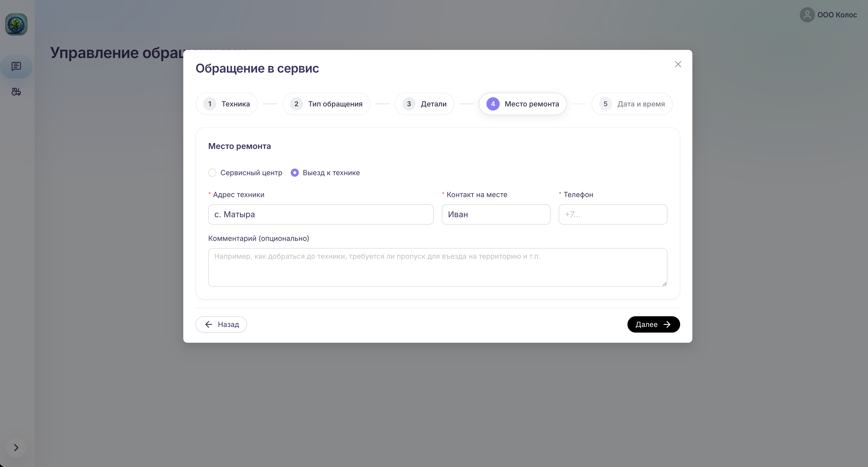Focus the Телефон input field

(613, 214)
